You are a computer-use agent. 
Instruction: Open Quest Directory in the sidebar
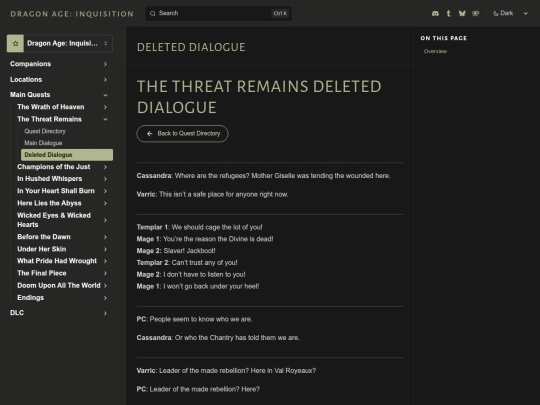pos(45,131)
